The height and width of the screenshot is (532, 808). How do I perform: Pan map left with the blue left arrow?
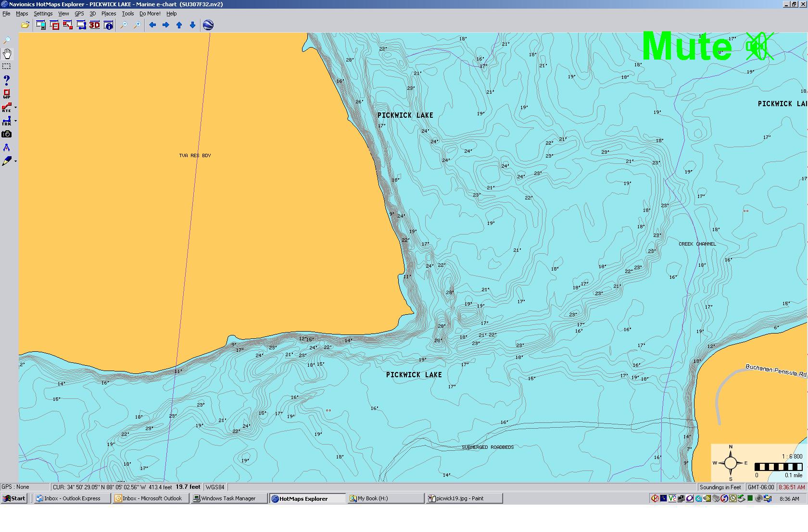pos(152,25)
